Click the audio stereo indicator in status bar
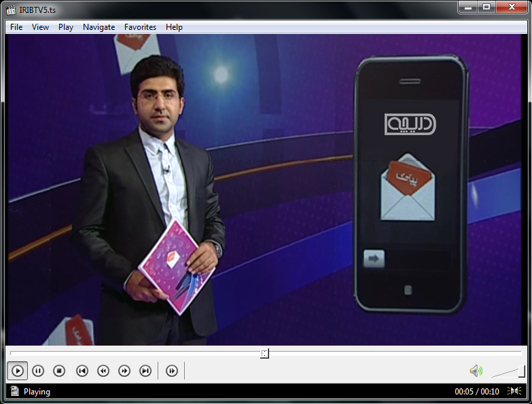The width and height of the screenshot is (532, 404). coord(514,391)
